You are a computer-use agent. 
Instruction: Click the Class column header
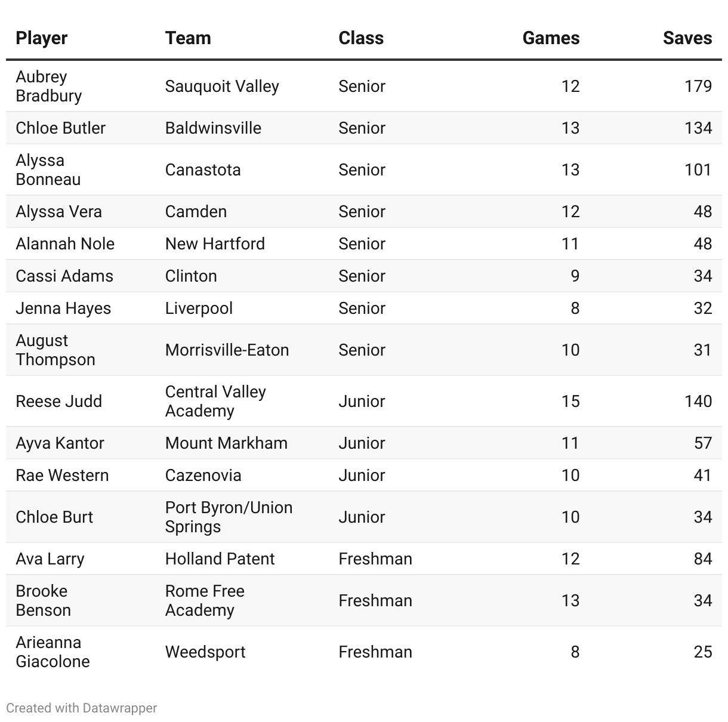[x=361, y=38]
